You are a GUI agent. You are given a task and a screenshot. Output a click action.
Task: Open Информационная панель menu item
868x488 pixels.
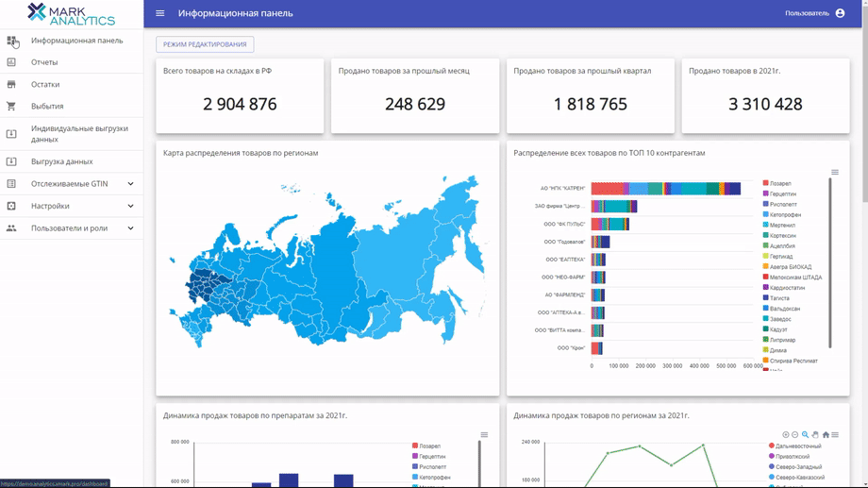[x=72, y=41]
